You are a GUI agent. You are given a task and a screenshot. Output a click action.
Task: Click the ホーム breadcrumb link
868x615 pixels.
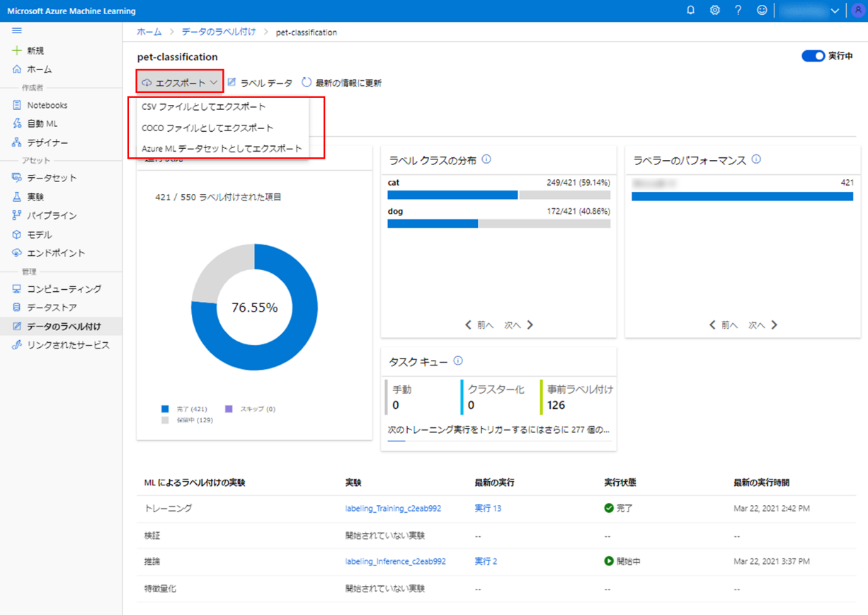[149, 32]
